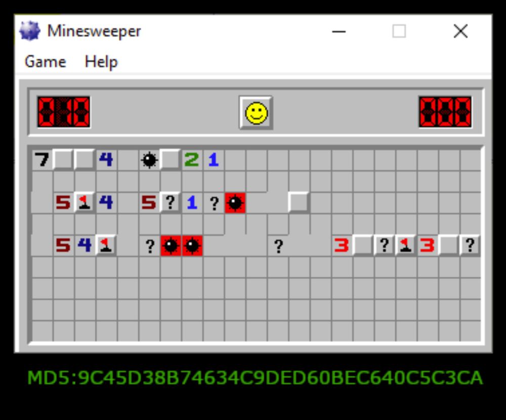
Task: Click the flag between the 5 and 4
Action: click(85, 203)
